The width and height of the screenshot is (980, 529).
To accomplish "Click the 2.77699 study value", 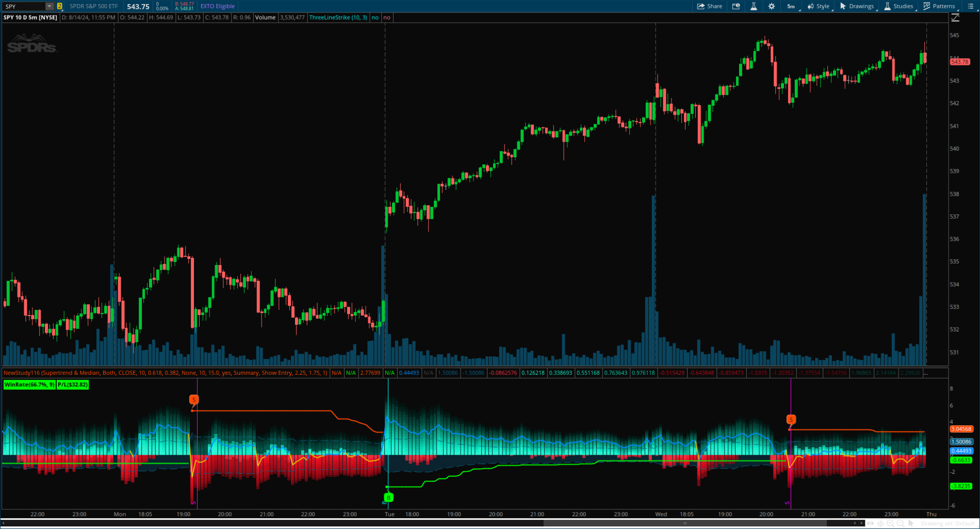I will (x=370, y=373).
